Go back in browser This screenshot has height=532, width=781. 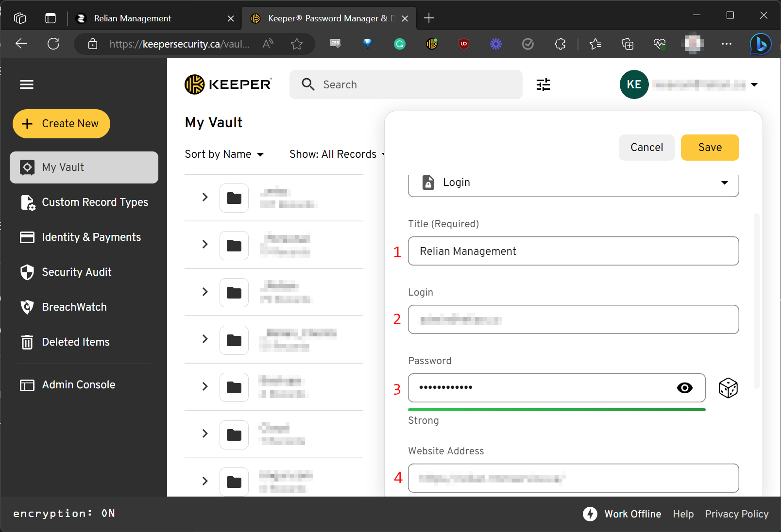pos(21,44)
